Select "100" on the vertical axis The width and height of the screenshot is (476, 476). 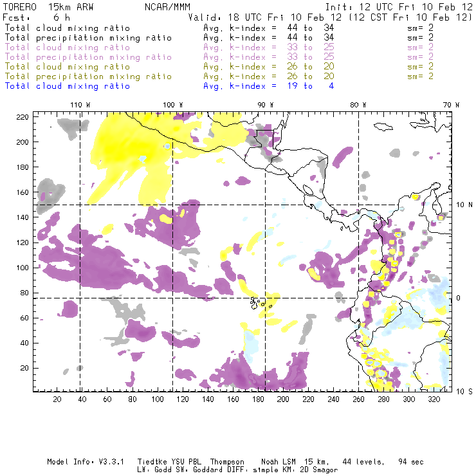click(22, 268)
